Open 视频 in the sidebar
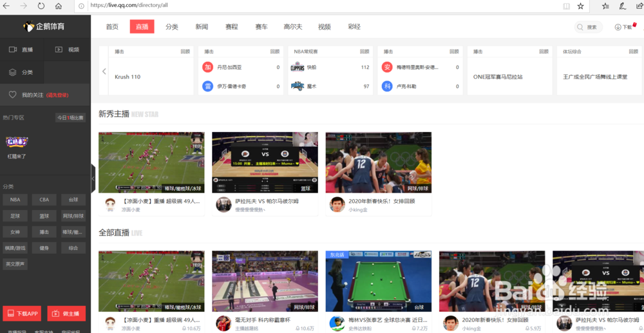The image size is (644, 333). (x=68, y=50)
